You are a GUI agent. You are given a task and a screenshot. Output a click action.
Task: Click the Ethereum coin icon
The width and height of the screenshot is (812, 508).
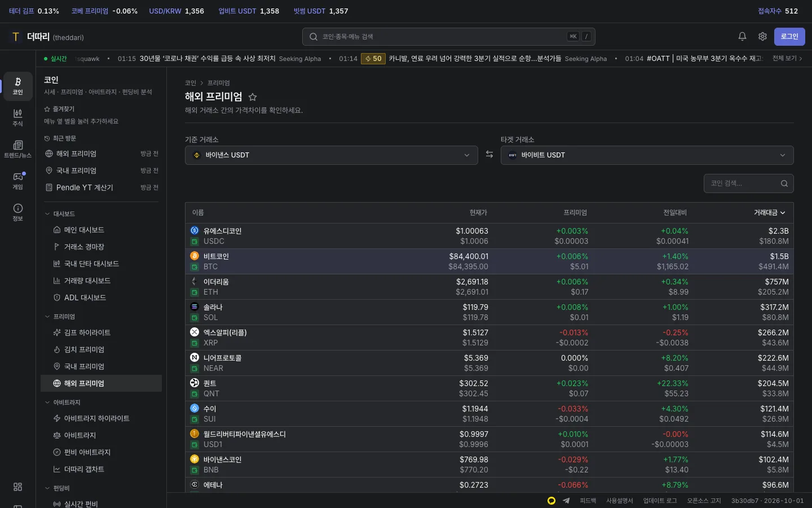click(195, 281)
